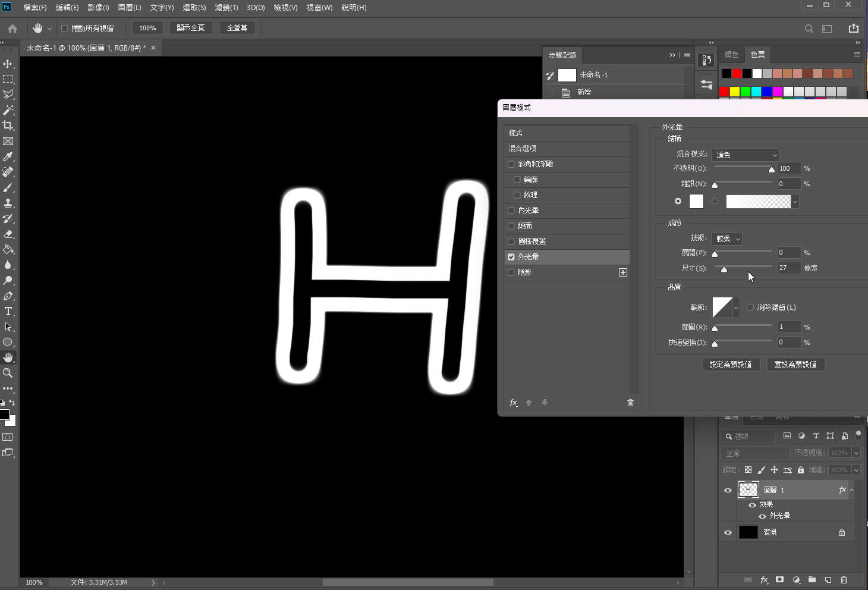Click the white glow color swatch
Screen dimensions: 868x590
coord(696,202)
